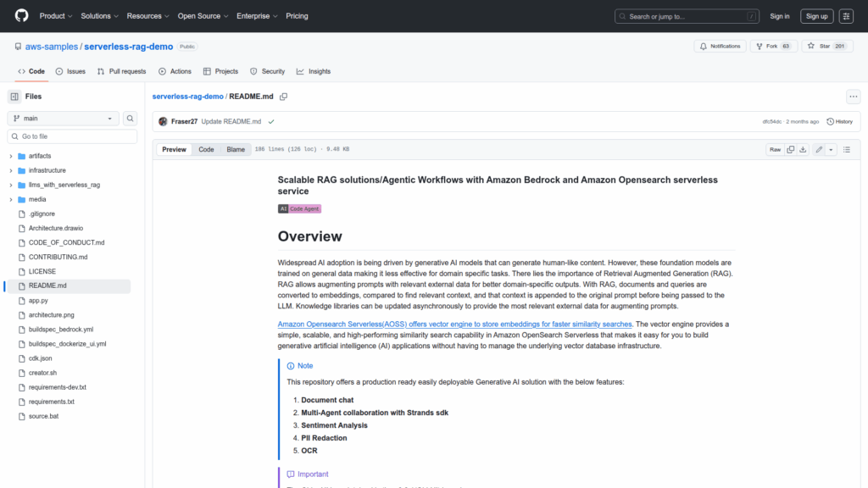Open the Amazon Opensearch Serverless(AOSS) link
Screen dimensions: 868x488
tap(454, 324)
